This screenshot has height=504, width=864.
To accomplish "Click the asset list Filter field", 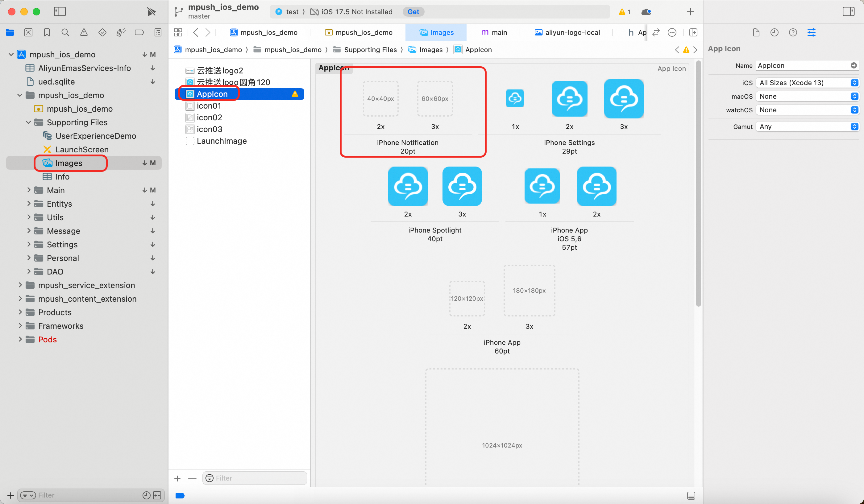I will (x=255, y=478).
